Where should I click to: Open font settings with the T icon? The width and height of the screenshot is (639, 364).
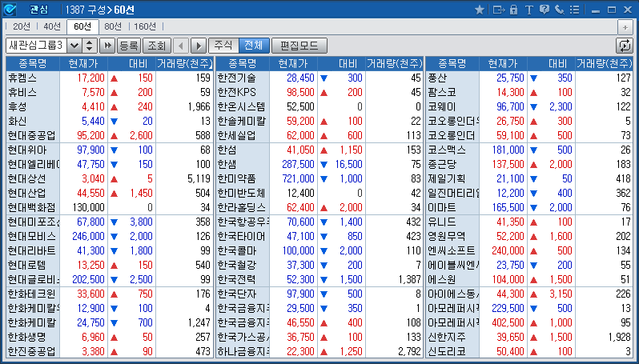click(x=529, y=10)
